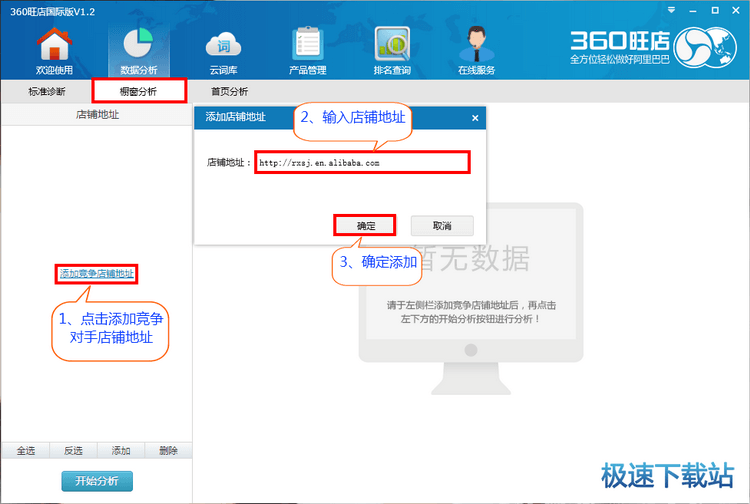The height and width of the screenshot is (504, 750).
Task: Close the 添加店铺地址 dialog
Action: click(x=475, y=118)
